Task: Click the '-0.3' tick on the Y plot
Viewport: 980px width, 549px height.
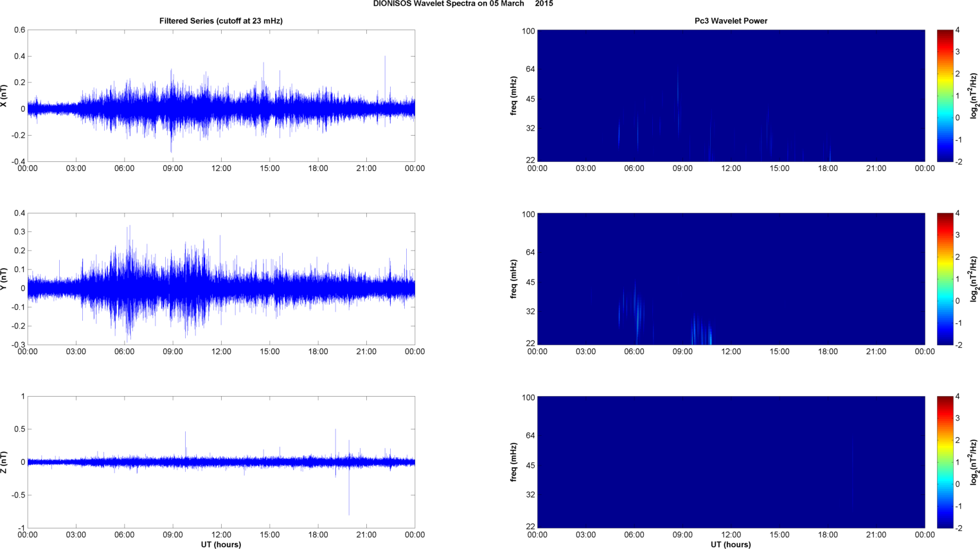Action: point(17,345)
